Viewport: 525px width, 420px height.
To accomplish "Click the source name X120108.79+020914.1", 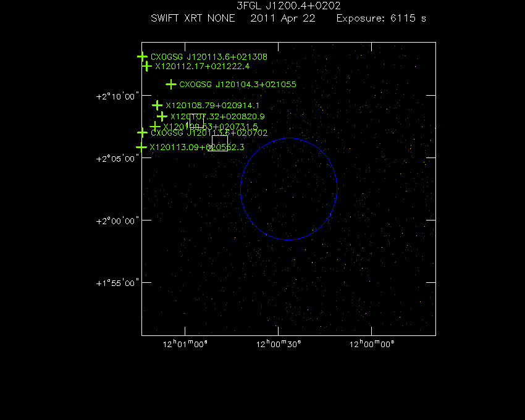I will 212,106.
